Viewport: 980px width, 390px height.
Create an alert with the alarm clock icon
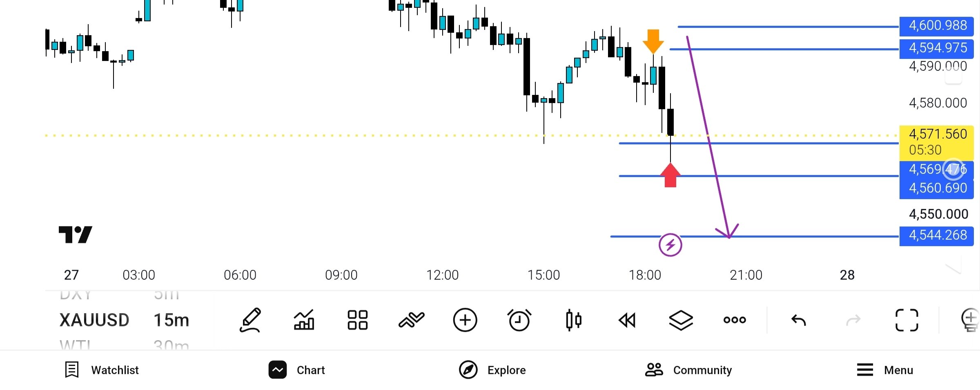[519, 320]
